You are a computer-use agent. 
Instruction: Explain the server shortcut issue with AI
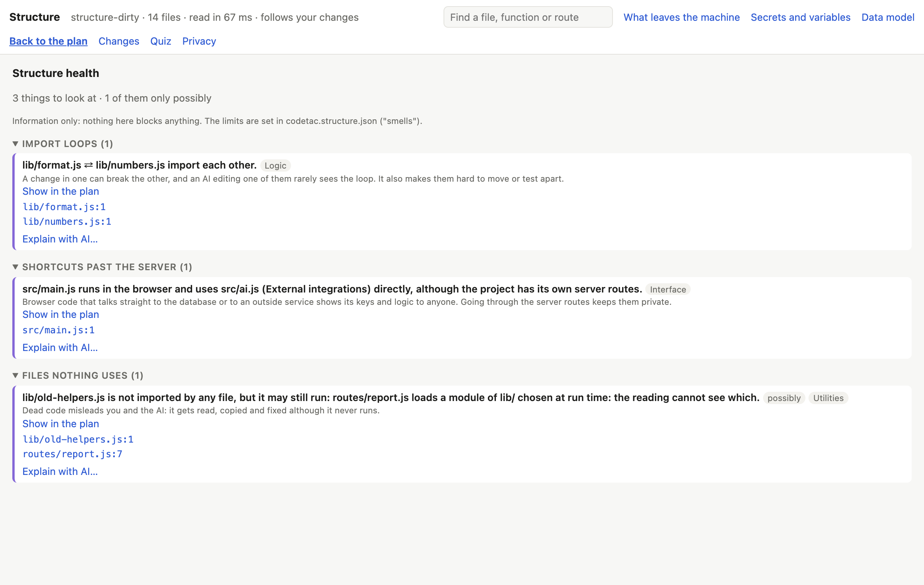60,348
